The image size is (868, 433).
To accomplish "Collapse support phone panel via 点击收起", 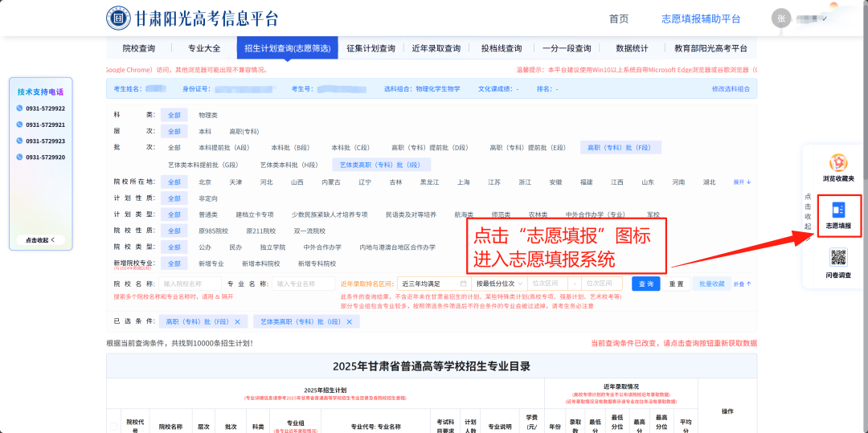I will [x=40, y=240].
